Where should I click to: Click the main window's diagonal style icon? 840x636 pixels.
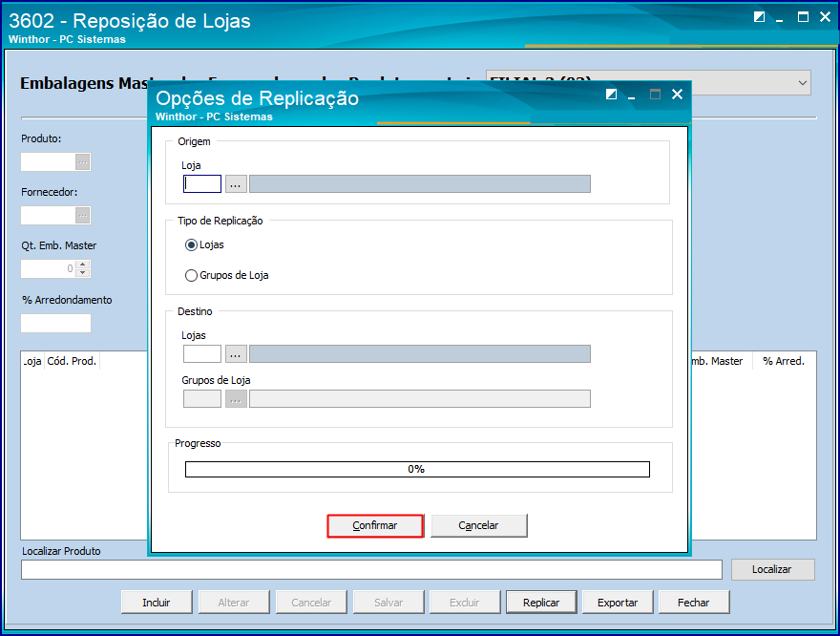(x=759, y=17)
